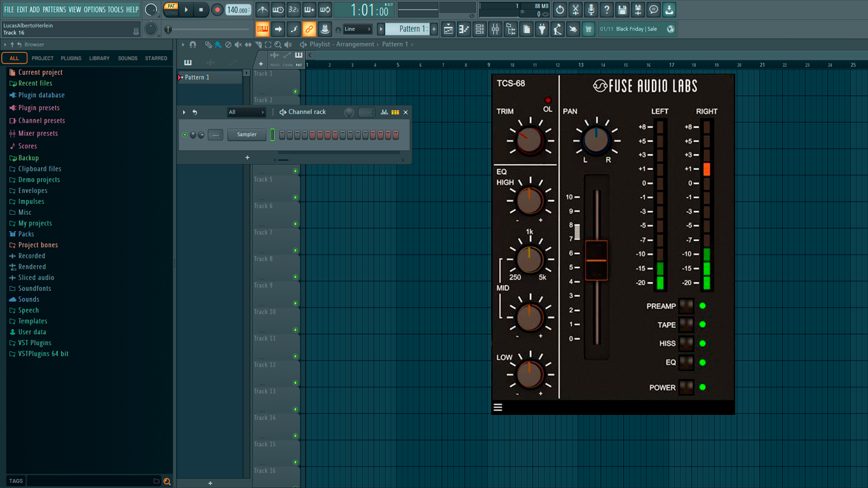Show the channel rack from toolbar icon
868x488 pixels.
pyautogui.click(x=480, y=29)
